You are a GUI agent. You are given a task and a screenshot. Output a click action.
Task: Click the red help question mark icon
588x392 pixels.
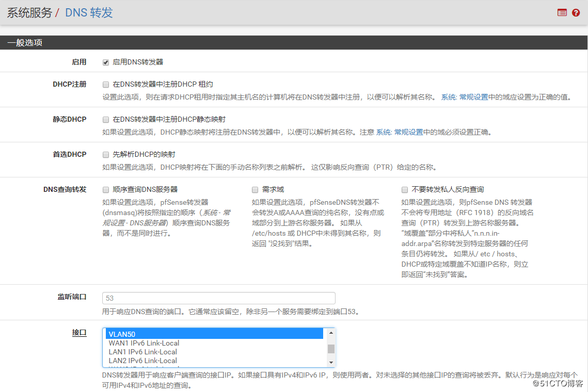(576, 13)
